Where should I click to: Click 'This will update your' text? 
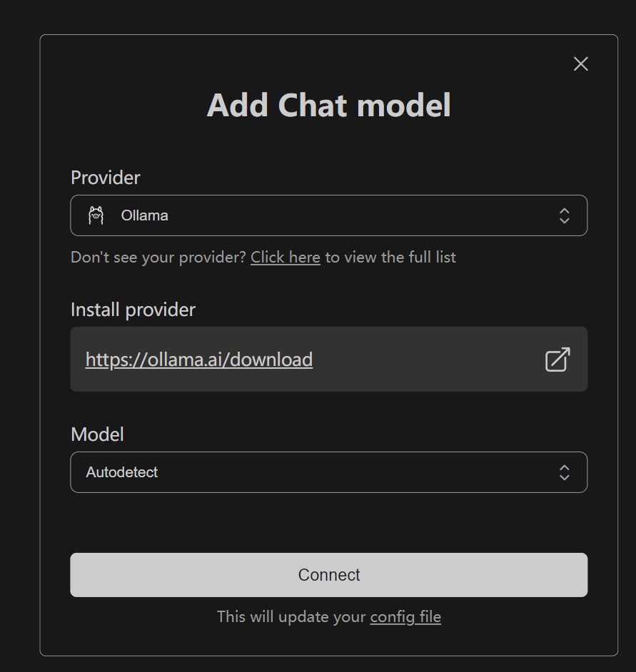(291, 617)
